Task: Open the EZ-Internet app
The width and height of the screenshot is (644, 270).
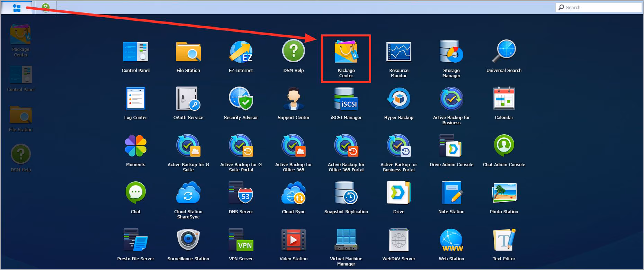Action: [x=241, y=57]
